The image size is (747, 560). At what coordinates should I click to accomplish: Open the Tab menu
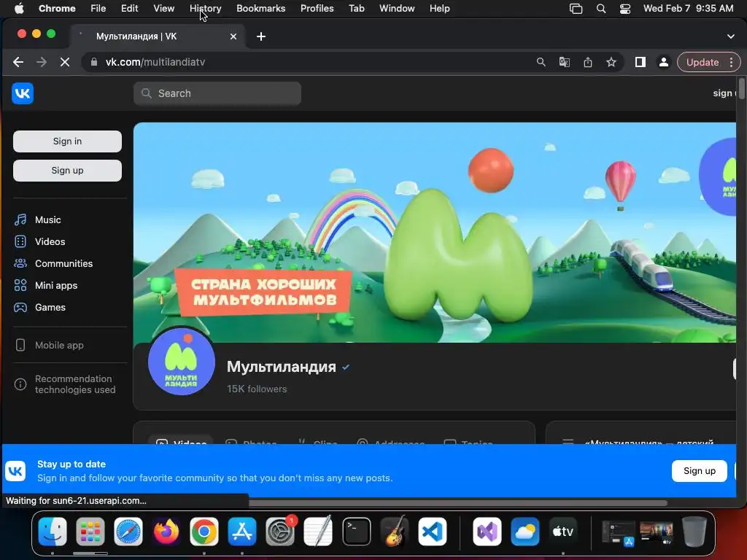point(356,8)
